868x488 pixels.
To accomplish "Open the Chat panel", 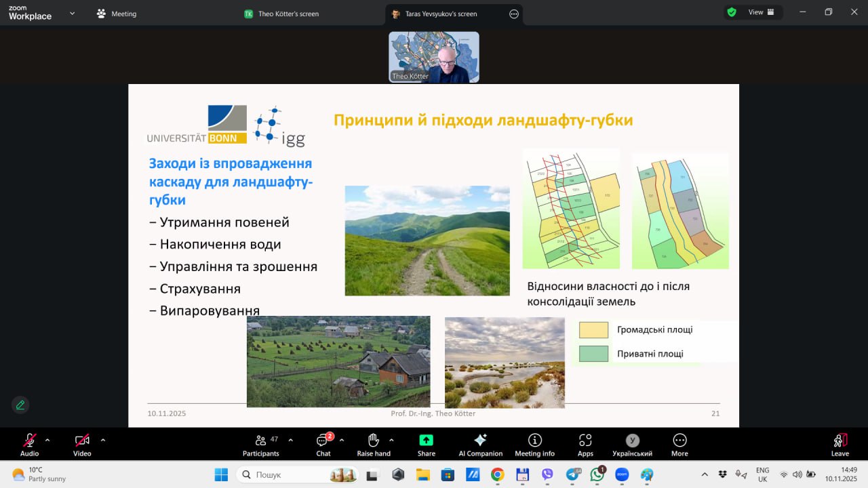I will point(323,444).
